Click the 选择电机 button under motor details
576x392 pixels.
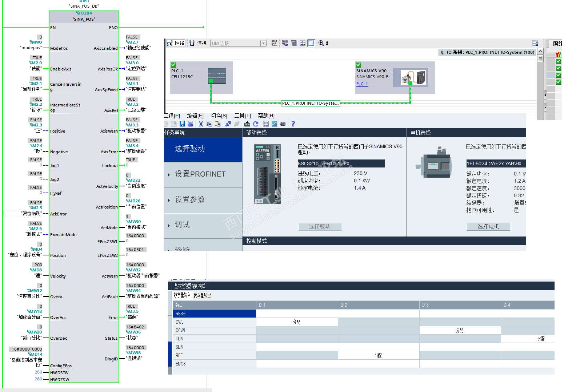[488, 227]
